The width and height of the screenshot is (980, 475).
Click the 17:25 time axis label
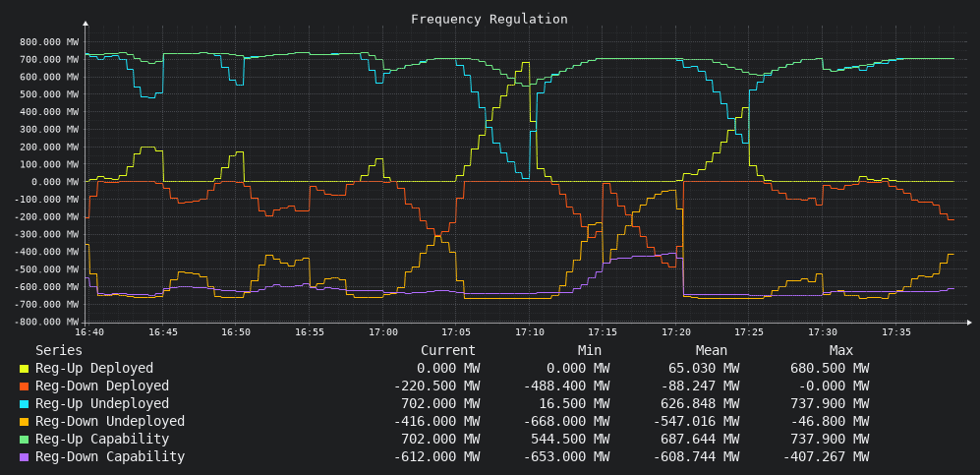click(x=749, y=333)
